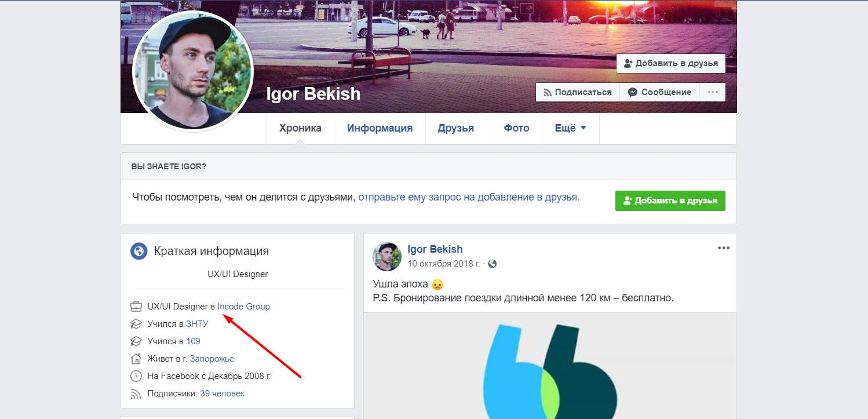Viewport: 868px width, 419px height.
Task: Open the three-dot menu on Igor's post
Action: click(724, 248)
